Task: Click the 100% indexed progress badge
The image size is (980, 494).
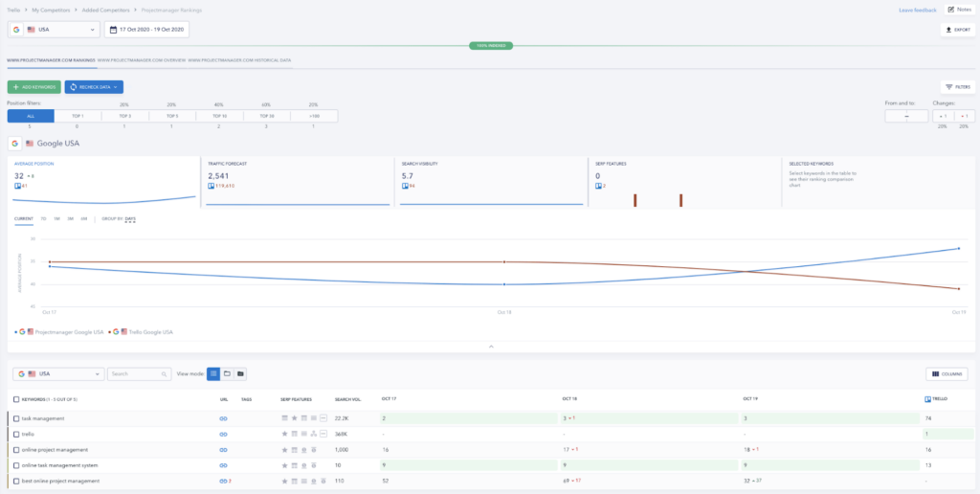Action: click(491, 46)
